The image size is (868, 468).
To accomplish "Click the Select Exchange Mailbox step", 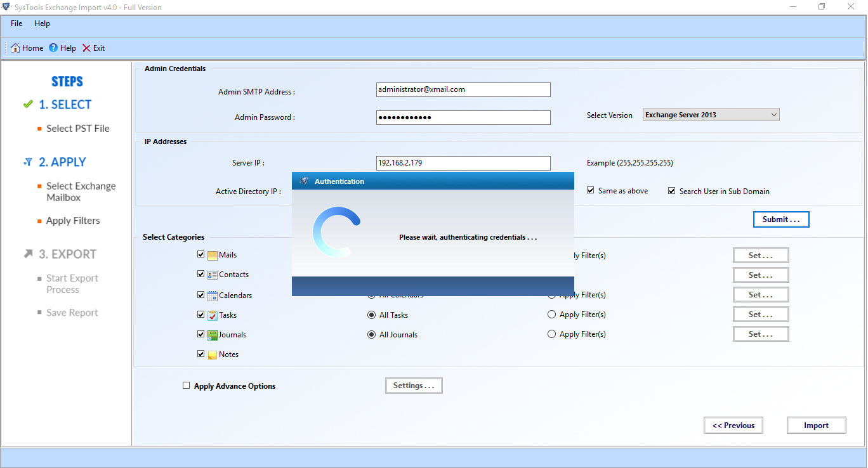I will pos(81,192).
